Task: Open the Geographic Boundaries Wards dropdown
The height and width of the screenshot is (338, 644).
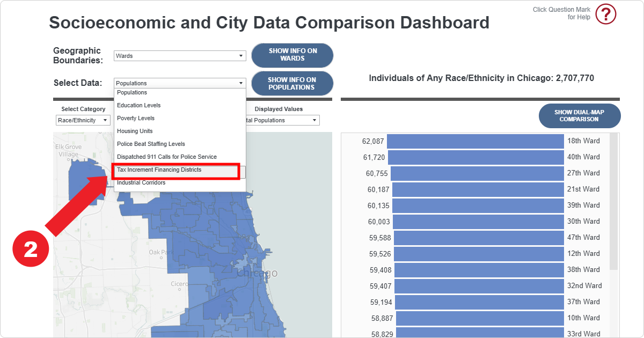Action: pos(180,56)
